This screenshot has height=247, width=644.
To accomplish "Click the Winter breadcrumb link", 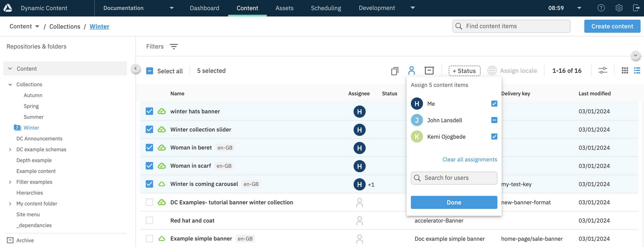I will click(x=99, y=26).
